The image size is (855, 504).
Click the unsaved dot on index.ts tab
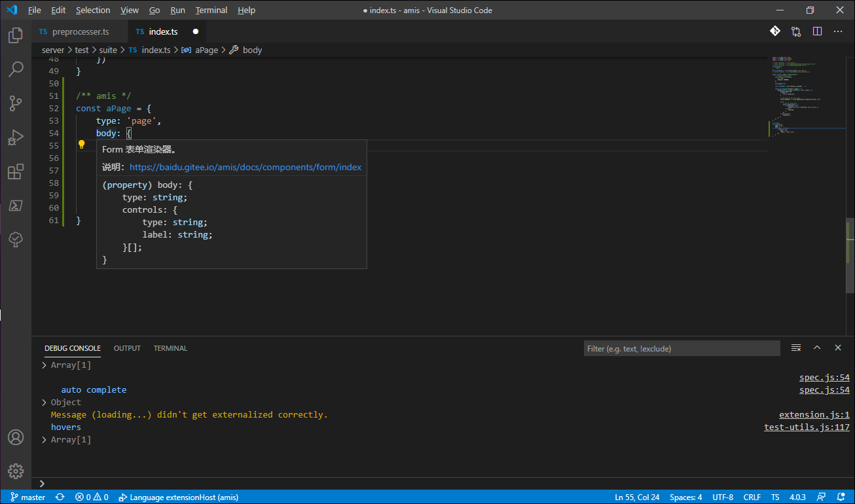click(195, 31)
